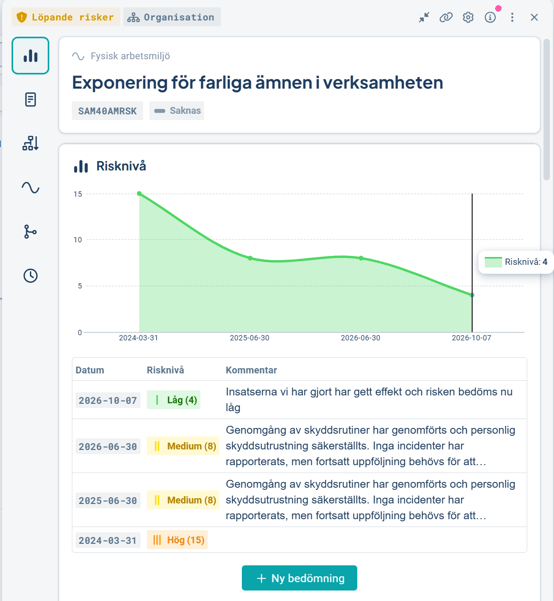Open the three-dot more options menu

tap(512, 17)
